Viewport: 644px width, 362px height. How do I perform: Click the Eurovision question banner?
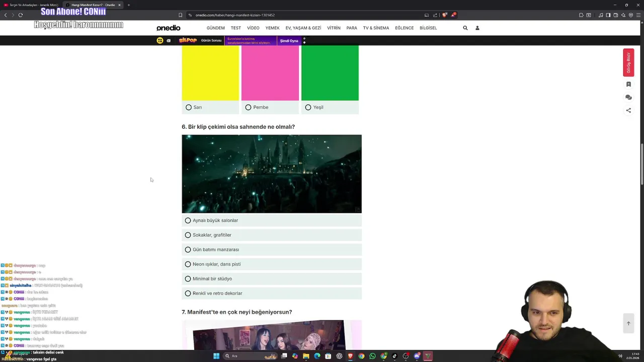pyautogui.click(x=250, y=41)
